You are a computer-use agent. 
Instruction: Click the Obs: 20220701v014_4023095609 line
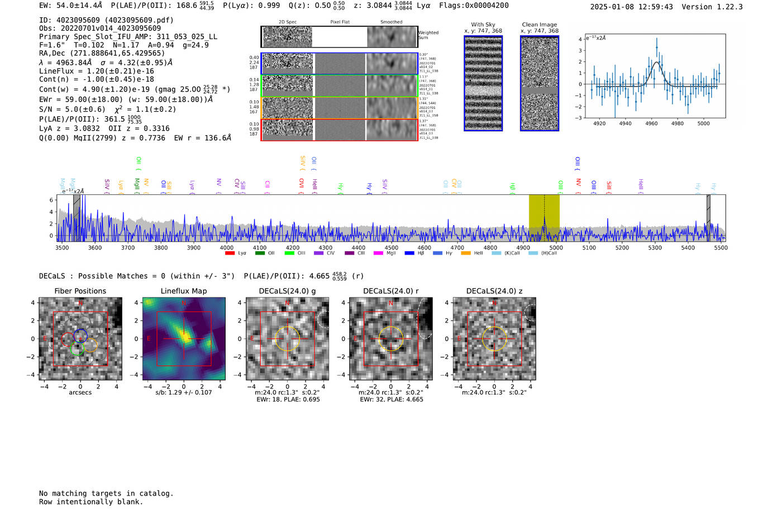pos(100,28)
